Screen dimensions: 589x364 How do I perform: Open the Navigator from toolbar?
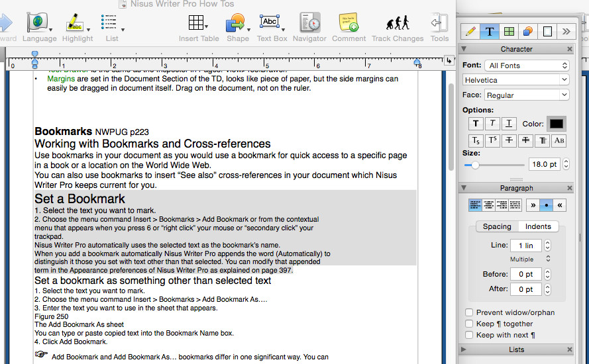click(310, 23)
